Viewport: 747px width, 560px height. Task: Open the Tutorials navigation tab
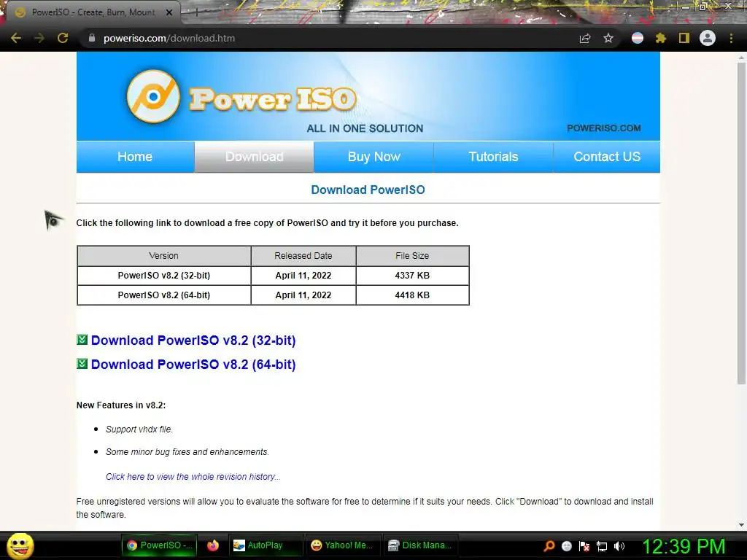[493, 157]
